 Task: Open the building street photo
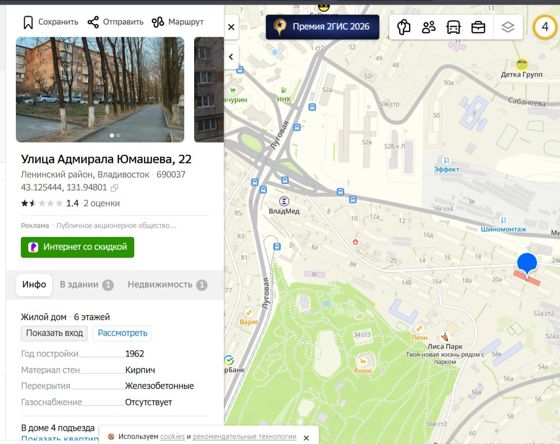[x=100, y=89]
